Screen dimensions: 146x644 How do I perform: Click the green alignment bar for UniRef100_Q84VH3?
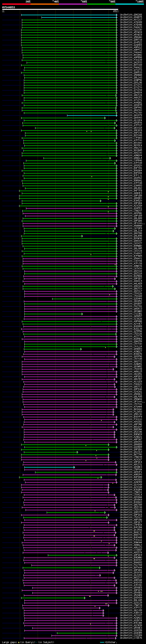[63, 118]
